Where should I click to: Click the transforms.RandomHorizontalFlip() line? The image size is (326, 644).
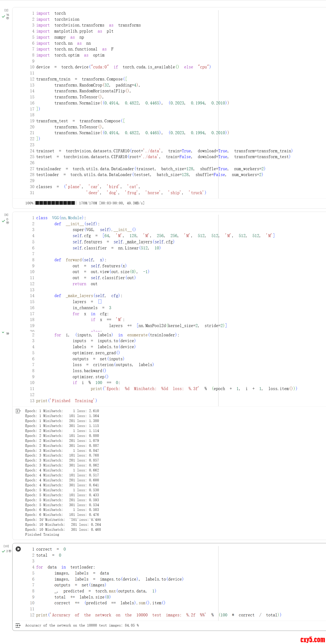coord(93,91)
